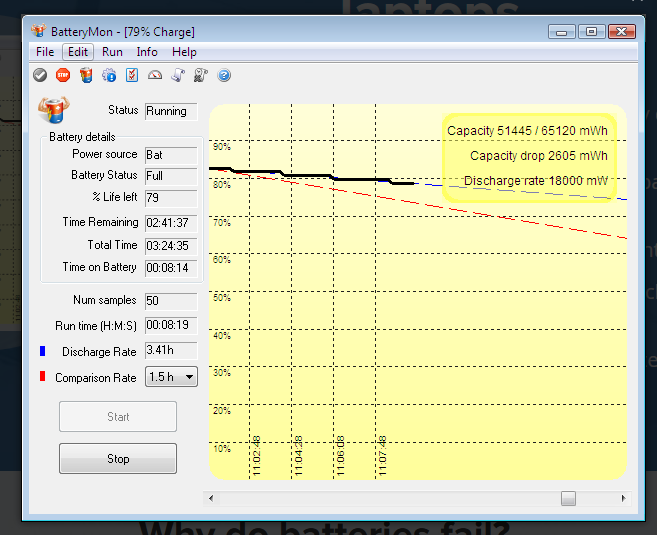Click the grayed-out Start button
The height and width of the screenshot is (535, 657).
[118, 416]
